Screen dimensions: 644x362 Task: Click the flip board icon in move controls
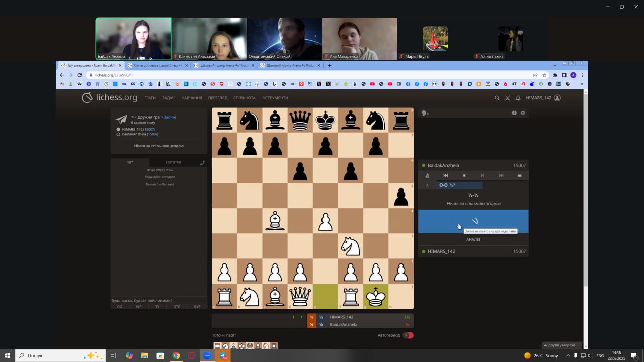pos(427,175)
